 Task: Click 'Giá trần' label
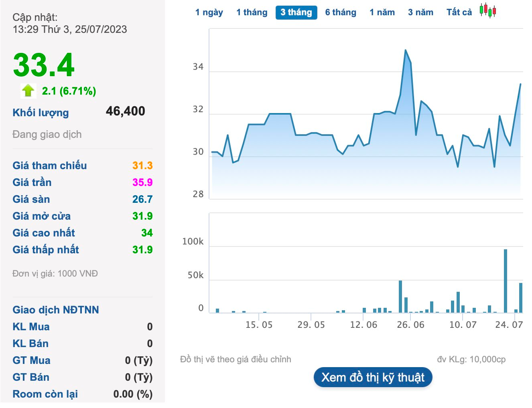click(x=32, y=182)
